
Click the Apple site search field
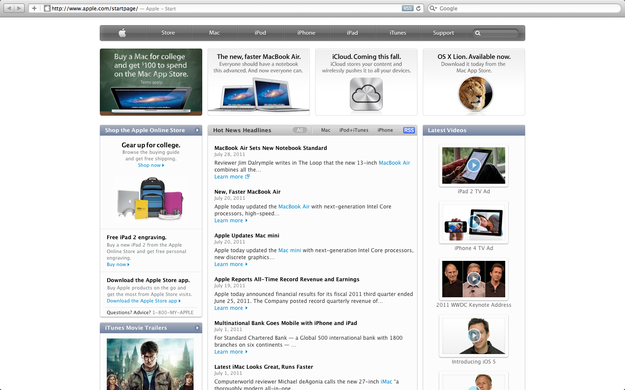click(x=496, y=33)
